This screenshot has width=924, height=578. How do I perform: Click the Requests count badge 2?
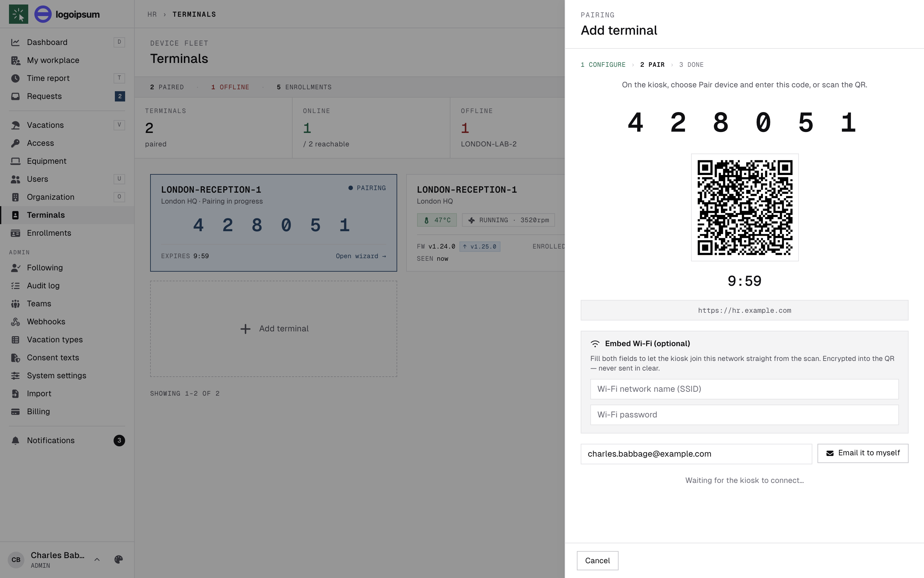point(119,96)
